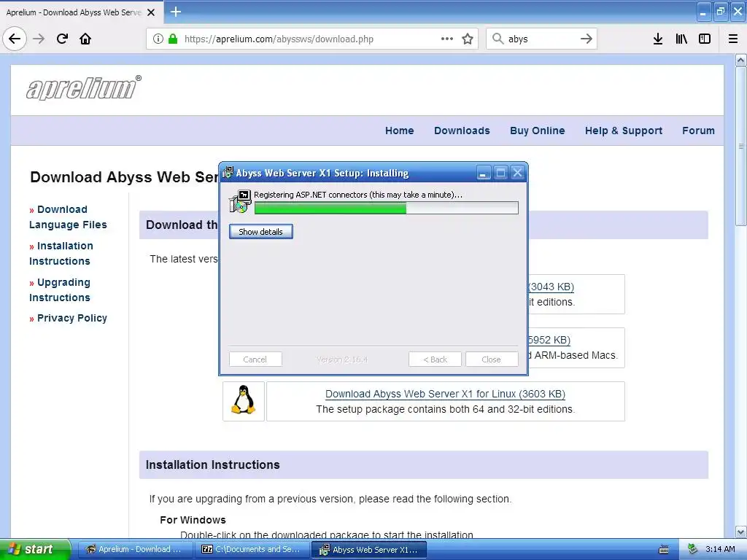Viewport: 747px width, 560px height.
Task: Click Download Abyss Web Server X1 for Linux link
Action: (x=445, y=394)
